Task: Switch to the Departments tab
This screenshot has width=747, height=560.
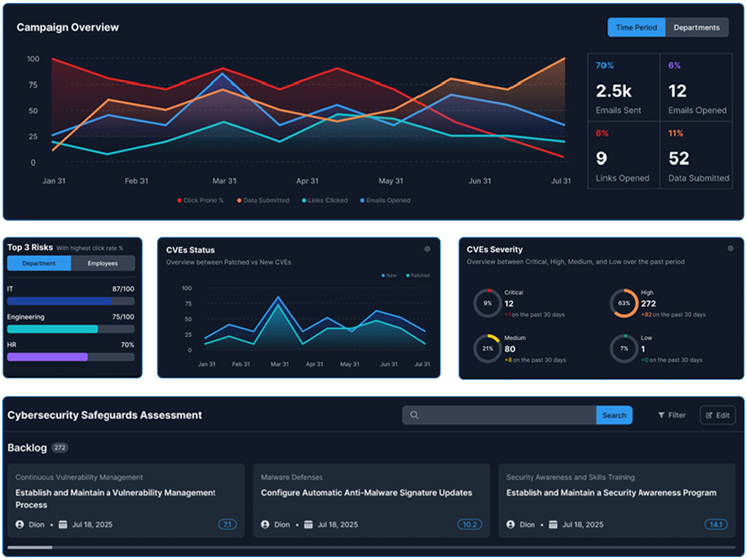Action: pyautogui.click(x=696, y=28)
